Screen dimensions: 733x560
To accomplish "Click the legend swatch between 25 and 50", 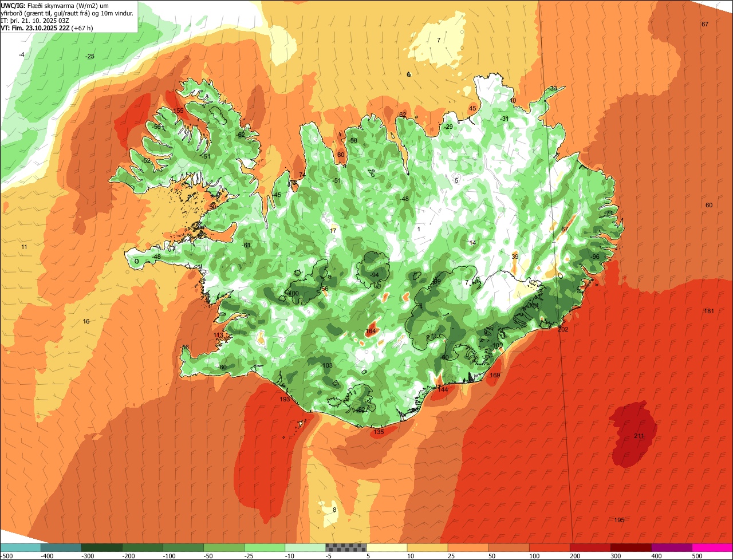I will point(468,547).
